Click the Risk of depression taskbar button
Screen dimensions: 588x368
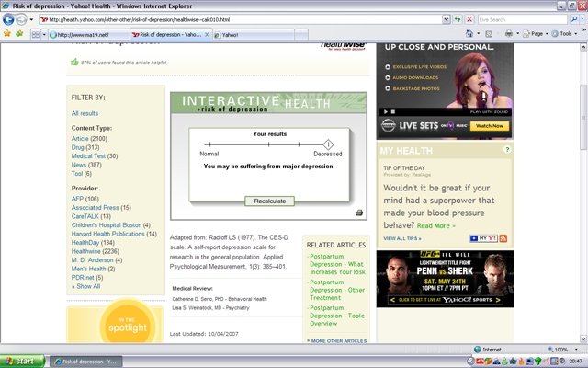click(x=85, y=362)
